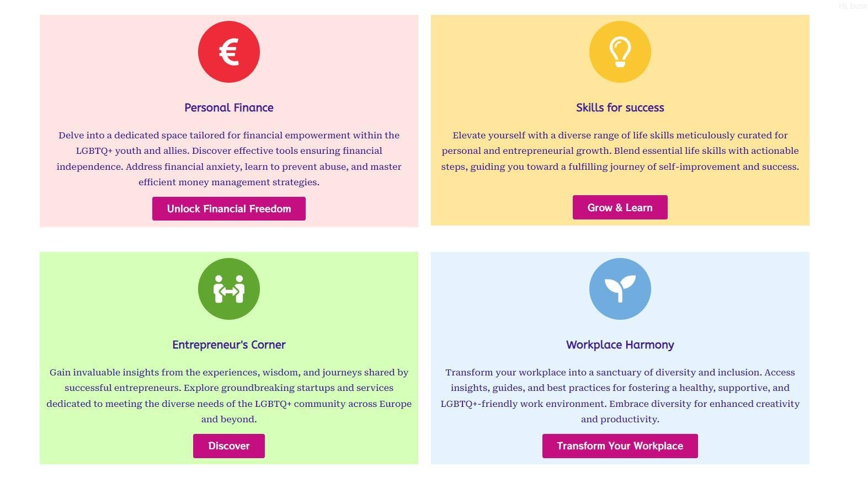Click the "and beyond." line in green card
Screen dimensions: 868x494
click(229, 420)
